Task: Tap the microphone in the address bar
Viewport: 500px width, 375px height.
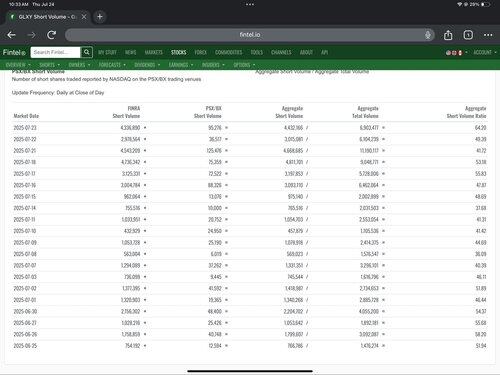Action: coord(428,35)
